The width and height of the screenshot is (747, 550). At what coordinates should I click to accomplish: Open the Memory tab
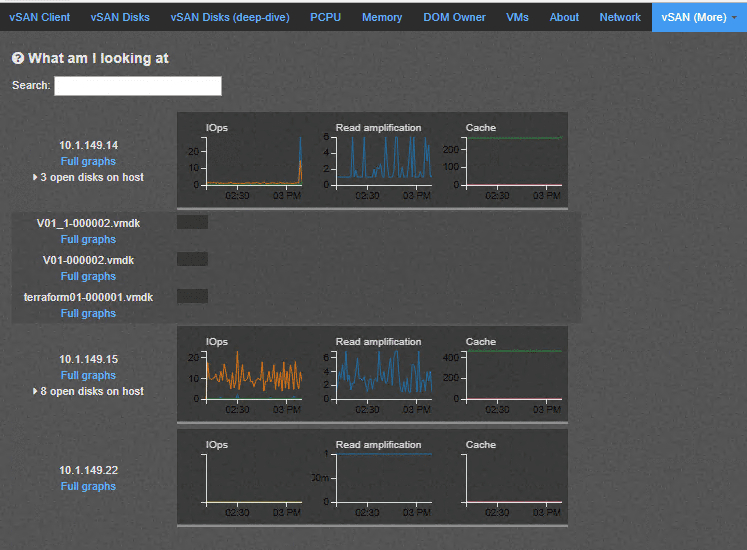click(x=382, y=17)
